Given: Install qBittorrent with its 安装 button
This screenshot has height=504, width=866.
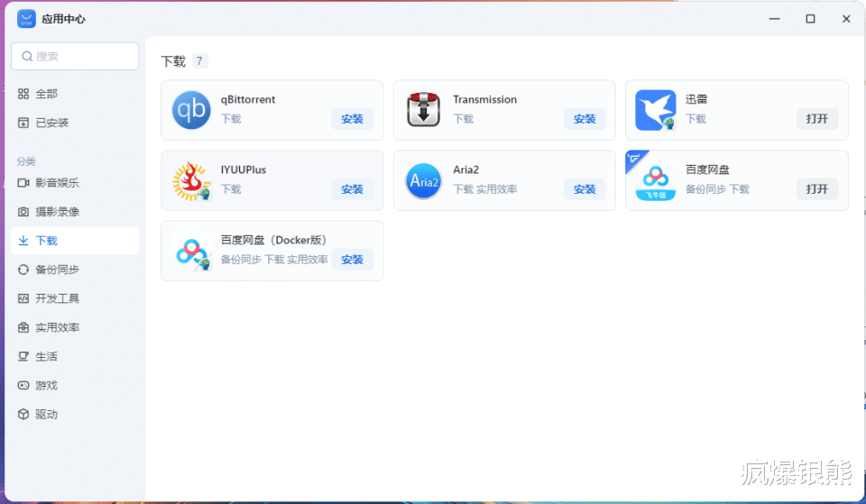Looking at the screenshot, I should [x=353, y=119].
